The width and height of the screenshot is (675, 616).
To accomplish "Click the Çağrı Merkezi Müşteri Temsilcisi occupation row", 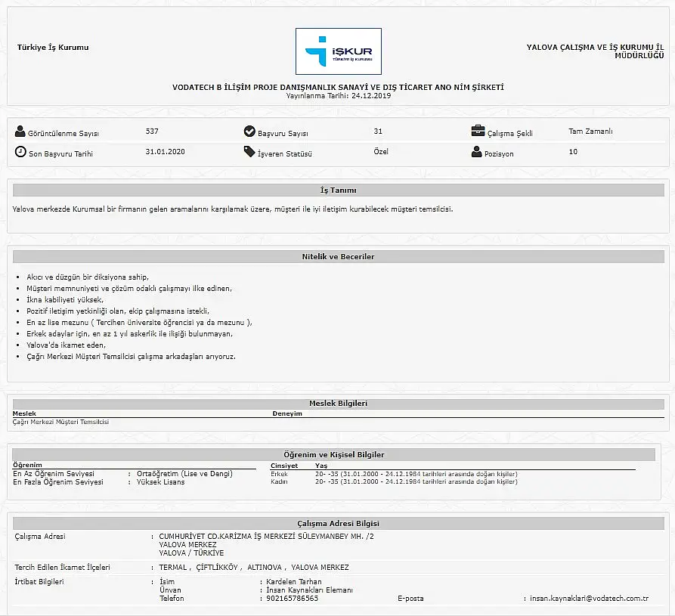I will 60,422.
